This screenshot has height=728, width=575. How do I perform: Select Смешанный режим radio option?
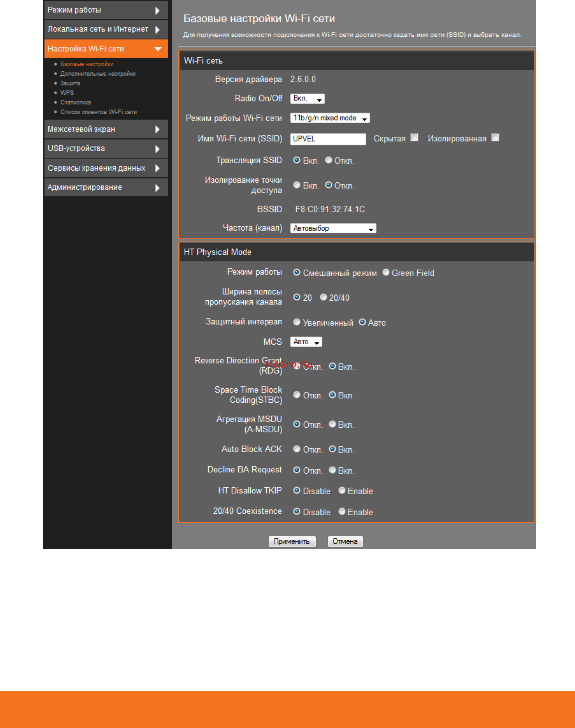(297, 272)
